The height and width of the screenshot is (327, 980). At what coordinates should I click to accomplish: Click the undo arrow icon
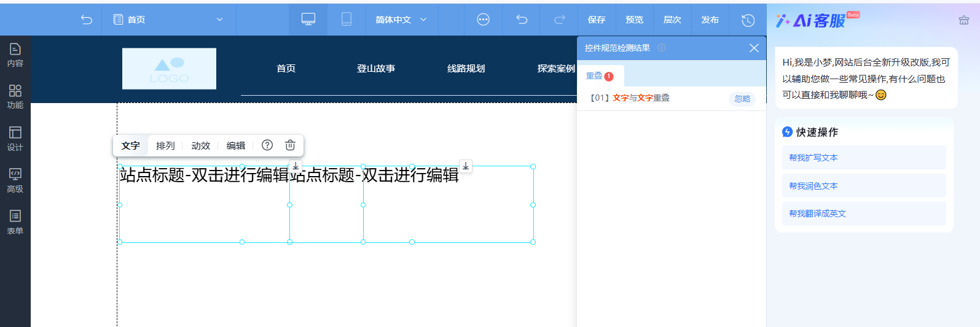click(x=522, y=20)
